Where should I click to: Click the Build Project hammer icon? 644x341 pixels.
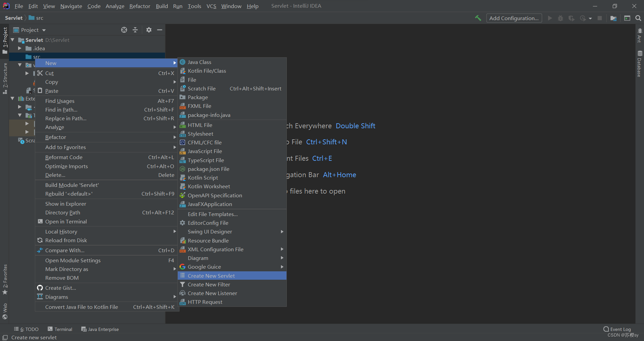pyautogui.click(x=478, y=18)
